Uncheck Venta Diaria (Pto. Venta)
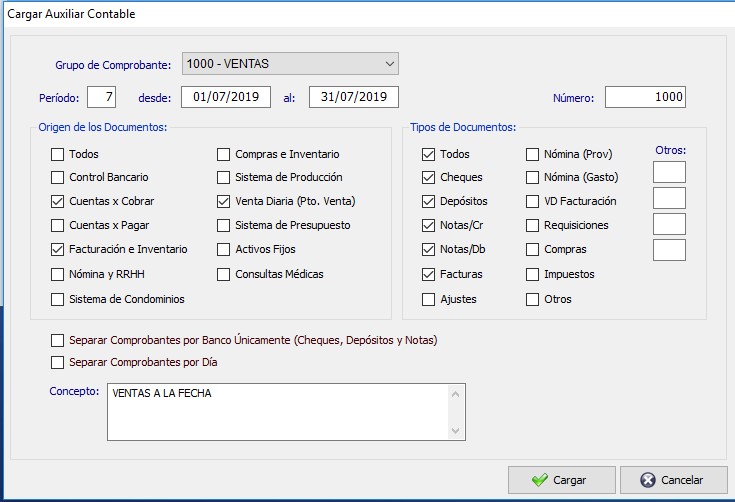This screenshot has width=735, height=502. pos(224,202)
